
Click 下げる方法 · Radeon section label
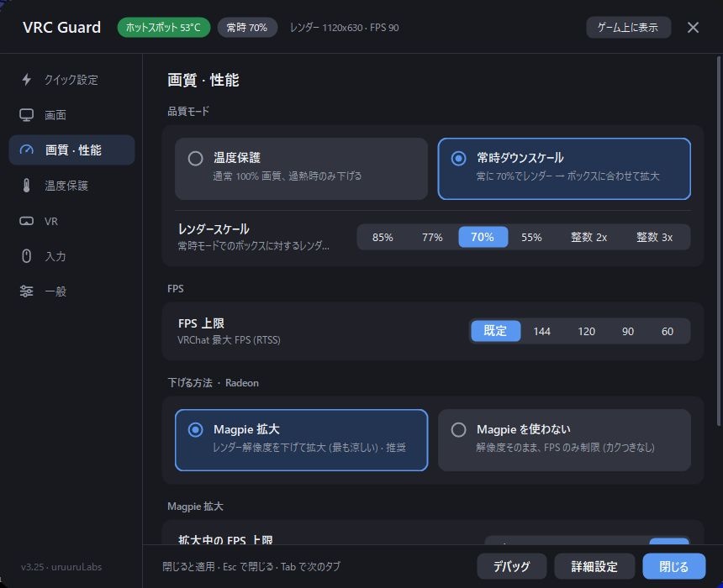click(x=213, y=383)
